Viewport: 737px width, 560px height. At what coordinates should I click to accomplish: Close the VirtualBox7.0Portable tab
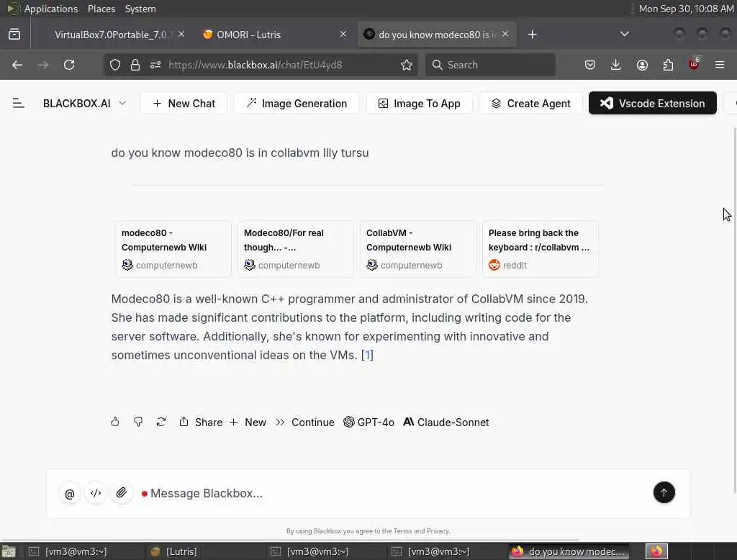(181, 35)
